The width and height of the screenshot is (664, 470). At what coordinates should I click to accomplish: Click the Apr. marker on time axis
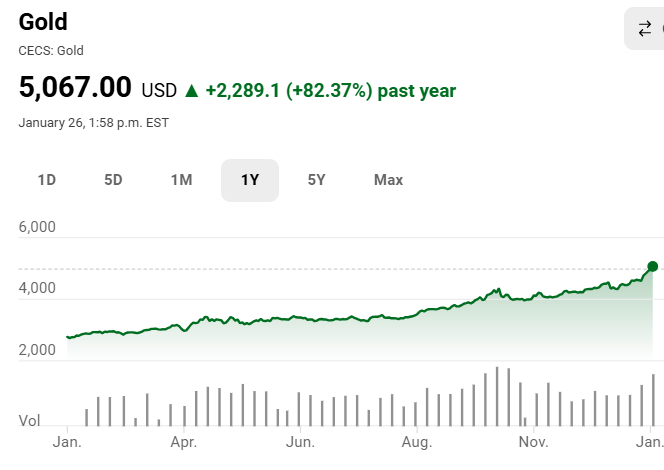pyautogui.click(x=184, y=442)
